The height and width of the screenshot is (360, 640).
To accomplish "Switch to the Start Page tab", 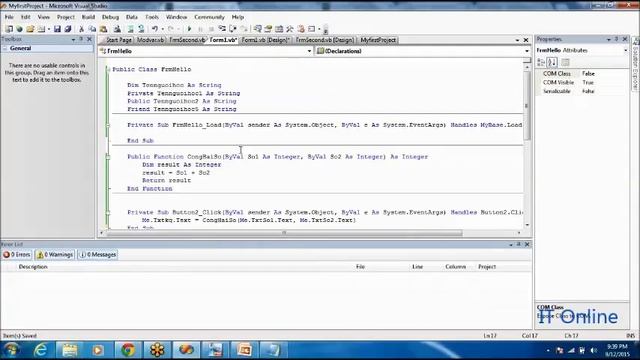I will [118, 40].
